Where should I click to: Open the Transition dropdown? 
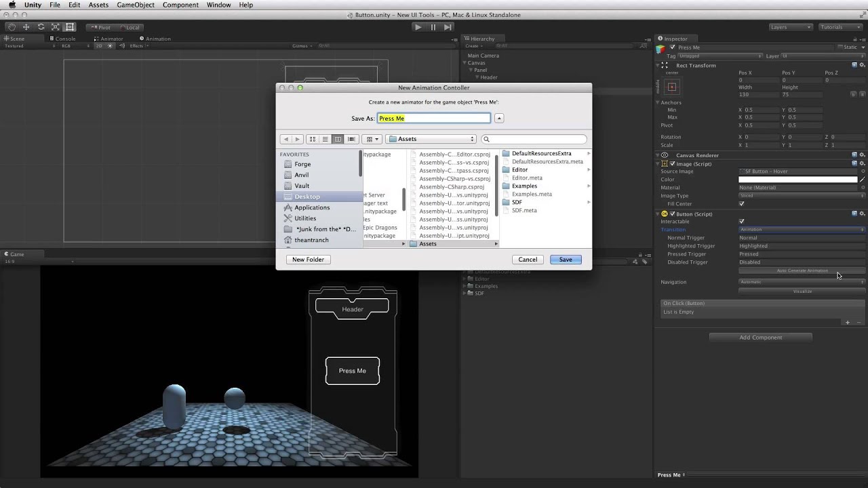click(801, 230)
